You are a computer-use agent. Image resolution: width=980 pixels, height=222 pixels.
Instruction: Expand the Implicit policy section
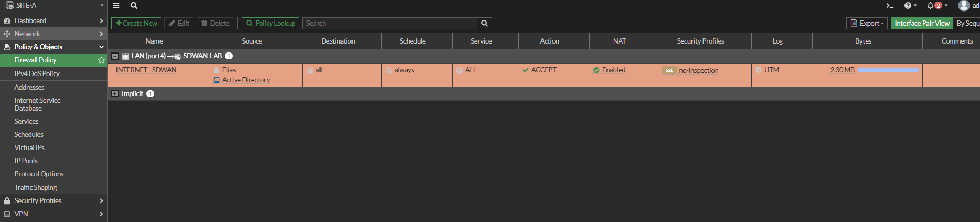[x=115, y=94]
